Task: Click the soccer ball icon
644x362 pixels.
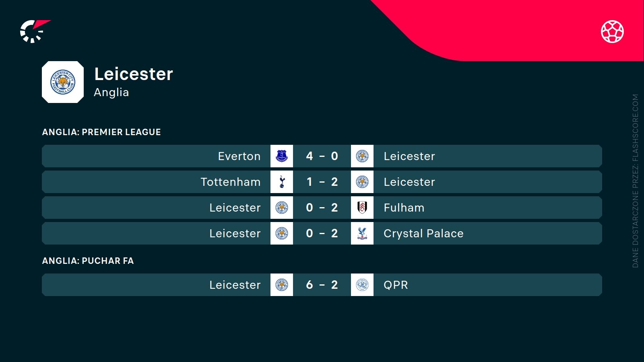Action: tap(612, 31)
